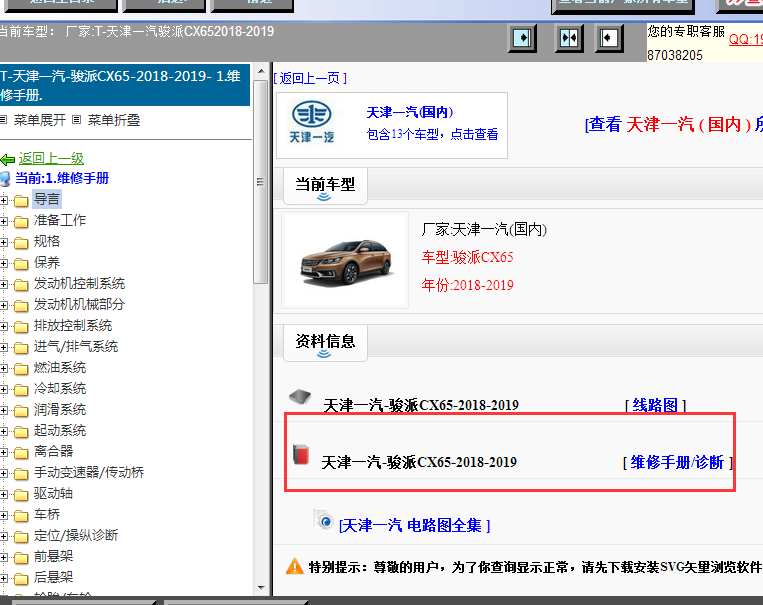Click the 导言 folder icon
The width and height of the screenshot is (763, 605).
(21, 201)
